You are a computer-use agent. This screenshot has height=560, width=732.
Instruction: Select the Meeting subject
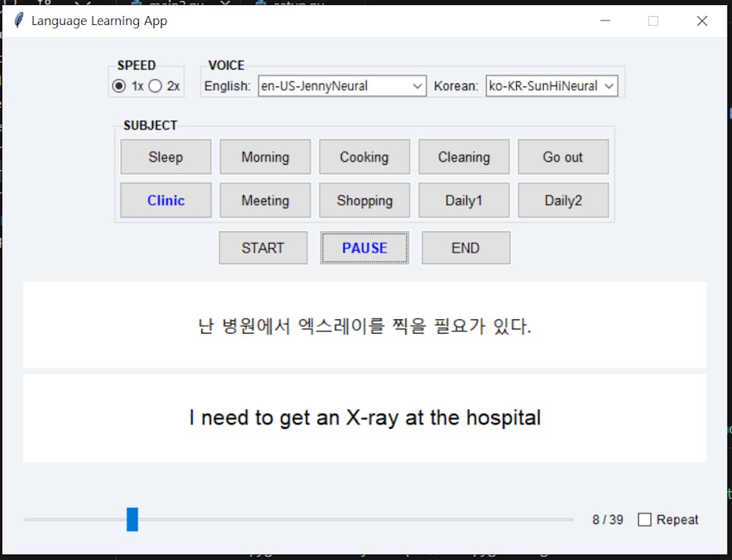[x=264, y=200]
